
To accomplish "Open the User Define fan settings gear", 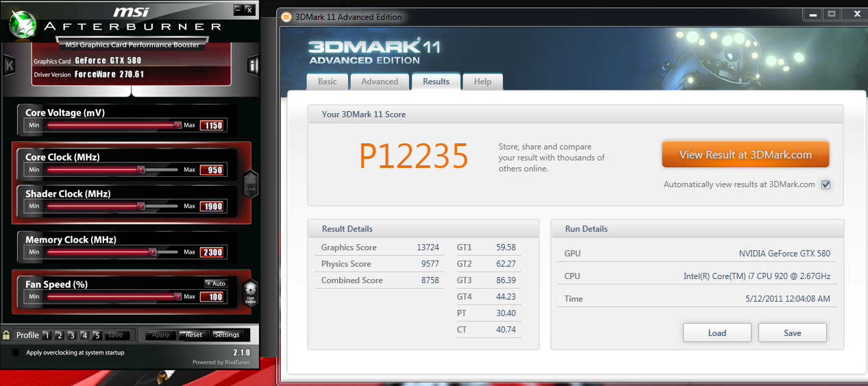I will click(x=250, y=292).
